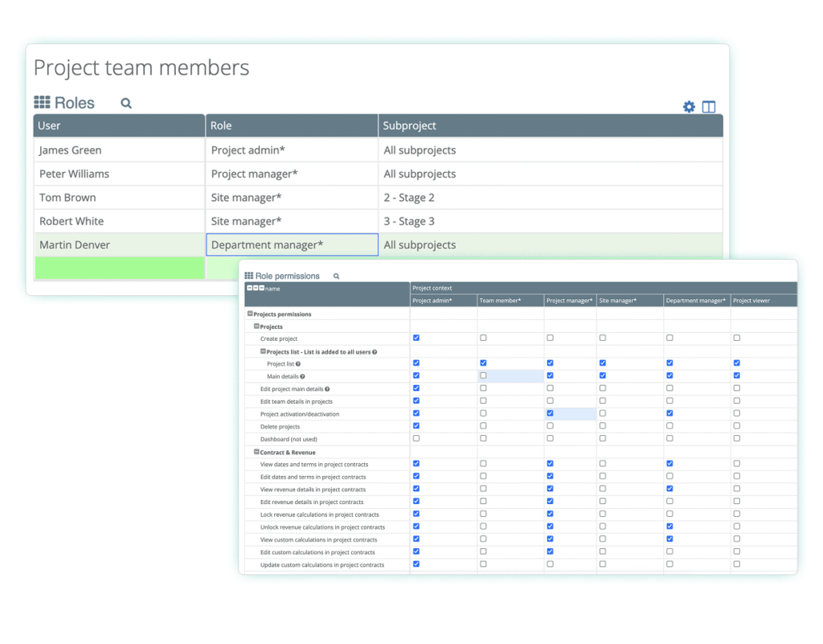
Task: Click the Role permissions panel title
Action: [x=289, y=275]
